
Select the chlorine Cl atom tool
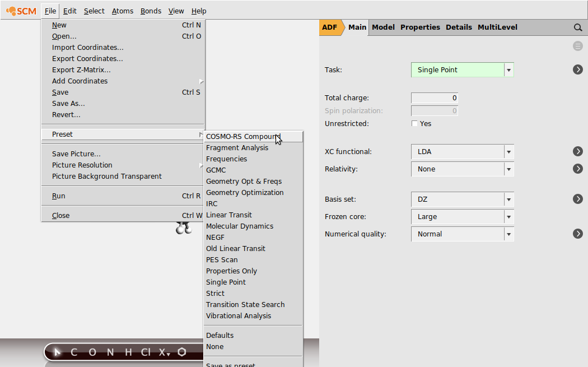click(x=146, y=352)
